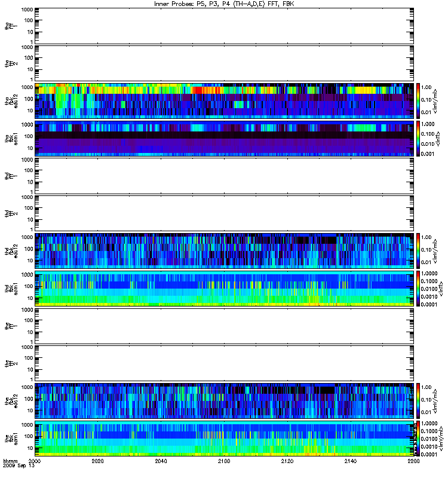
Task: Click the 'tha fff 1' y-axis title
Action: coord(11,26)
